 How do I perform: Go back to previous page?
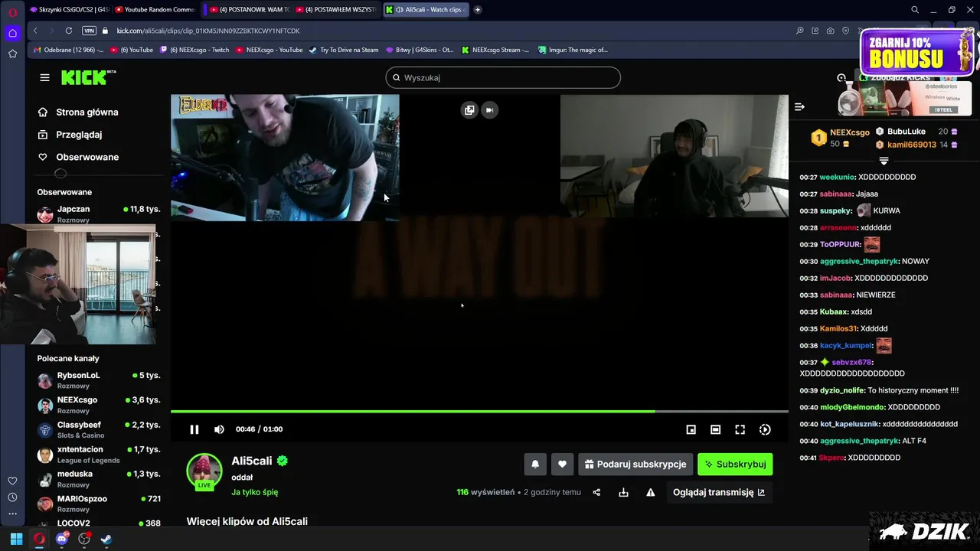(x=35, y=31)
